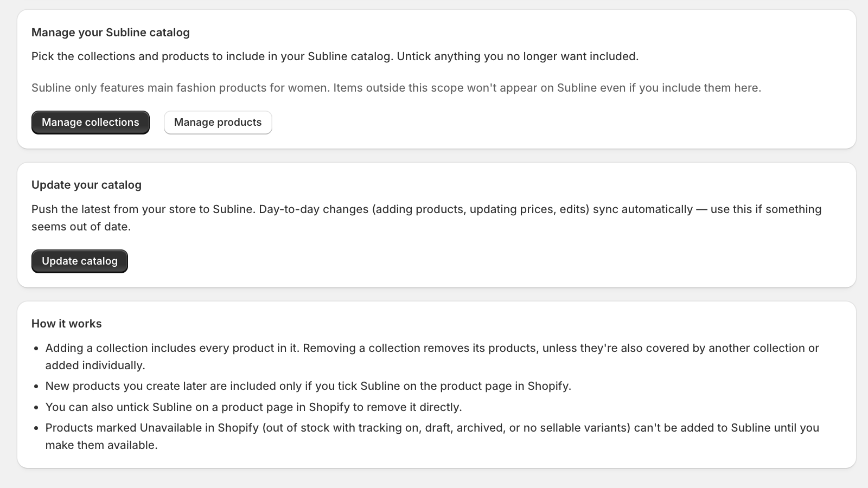Click the bullet dot before 'You can also'
868x488 pixels.
click(x=36, y=408)
